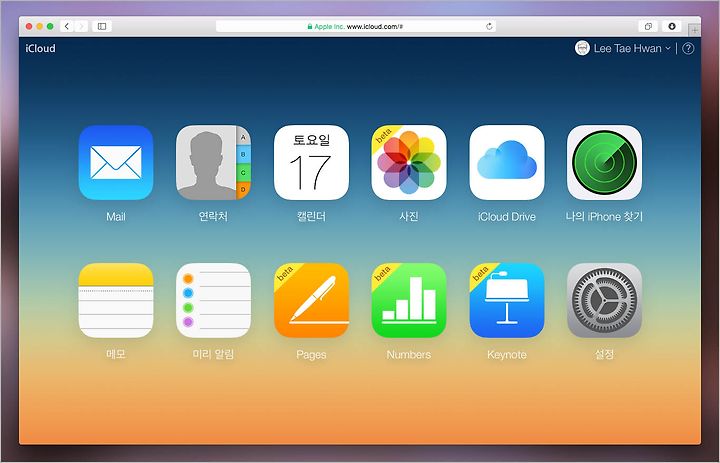
Task: Minimize Safari with yellow button
Action: (x=39, y=26)
